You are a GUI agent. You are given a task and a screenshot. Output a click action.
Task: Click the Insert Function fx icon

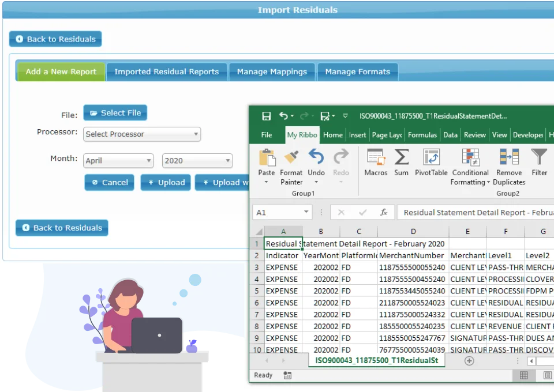pyautogui.click(x=384, y=212)
